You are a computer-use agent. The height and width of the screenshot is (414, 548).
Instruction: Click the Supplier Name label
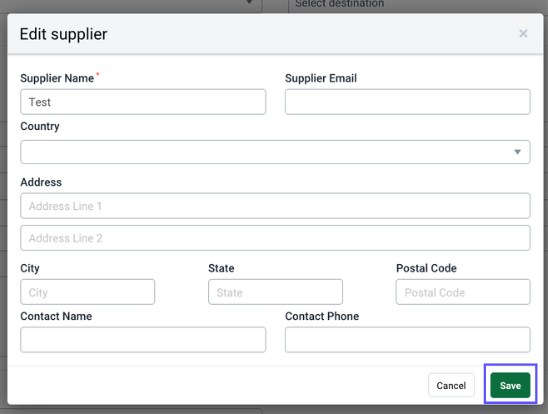(57, 78)
